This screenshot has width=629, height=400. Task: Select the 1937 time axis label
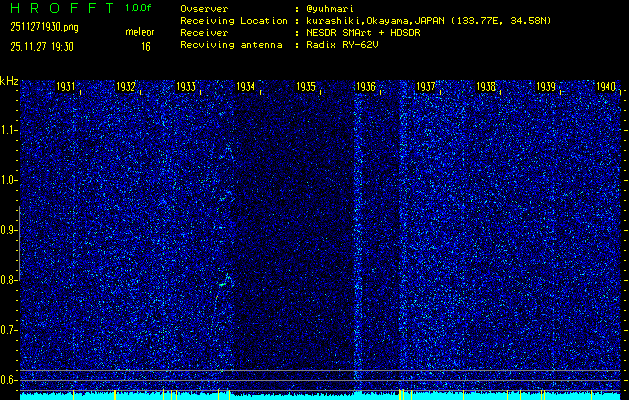pyautogui.click(x=426, y=87)
